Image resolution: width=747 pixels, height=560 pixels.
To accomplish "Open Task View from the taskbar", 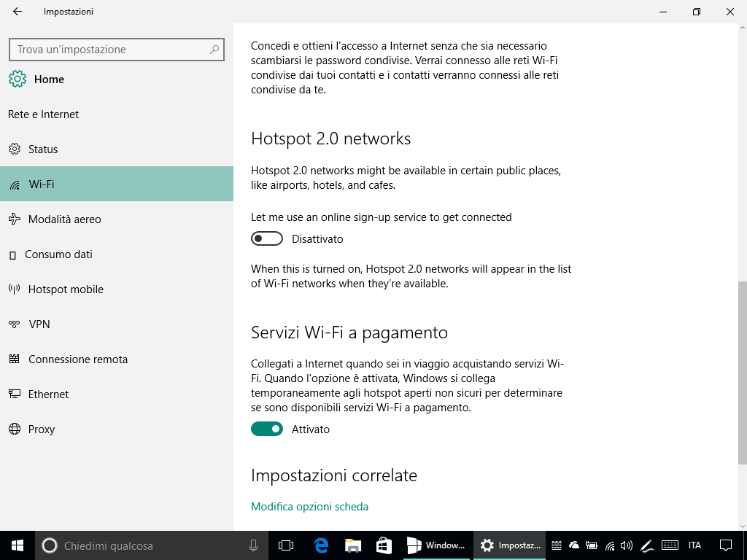I will [286, 545].
